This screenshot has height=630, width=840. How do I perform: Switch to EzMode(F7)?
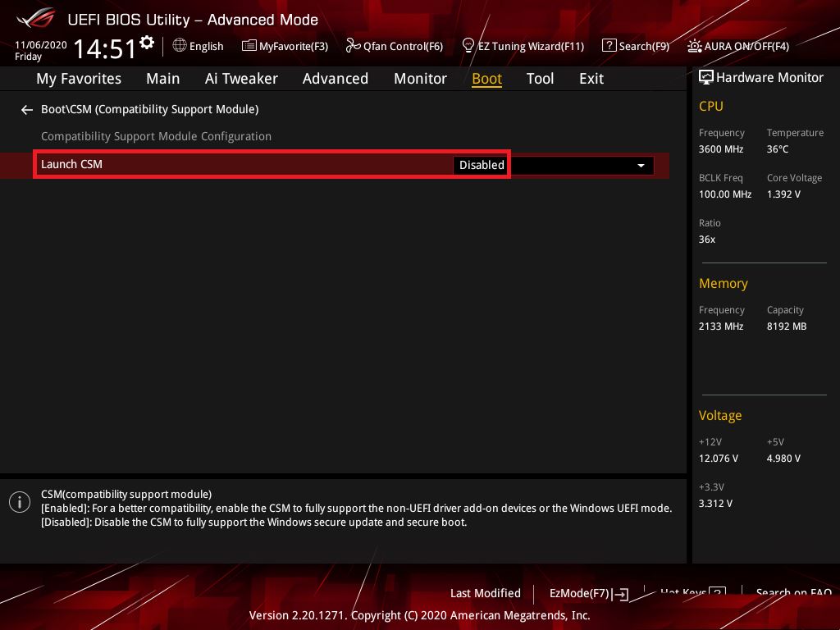tap(579, 594)
